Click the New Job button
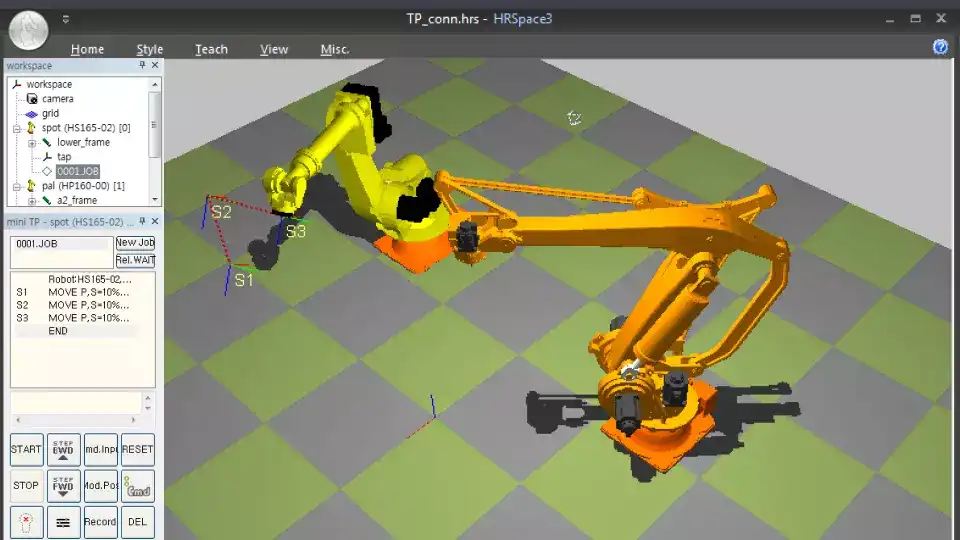The height and width of the screenshot is (540, 960). click(x=135, y=243)
